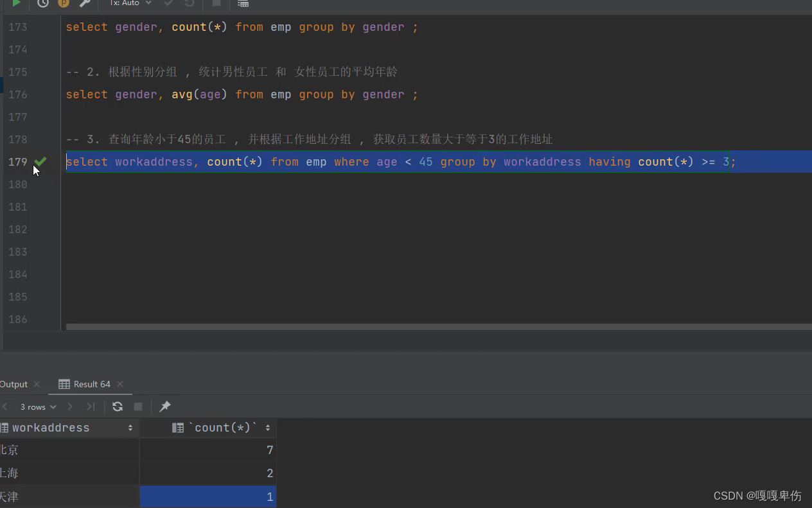The height and width of the screenshot is (508, 812).
Task: Roll back the transaction with the circular arrow icon
Action: [188, 4]
